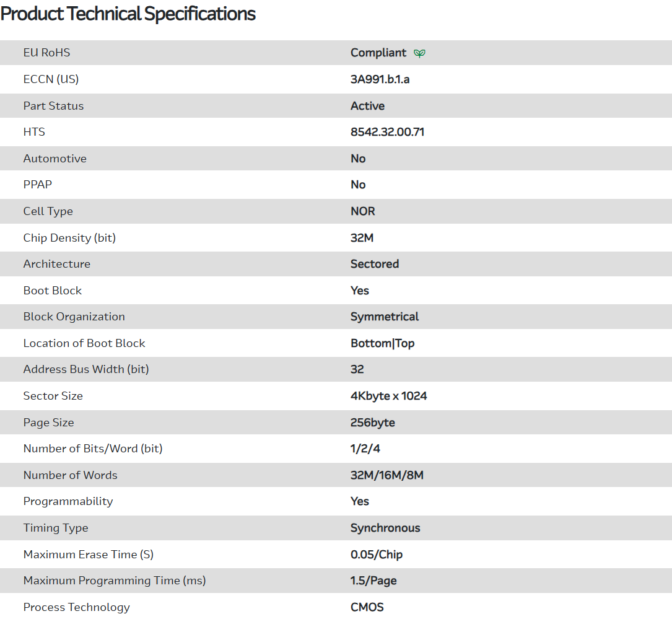The width and height of the screenshot is (672, 619).
Task: Click the Chip Density 32M value
Action: point(362,238)
